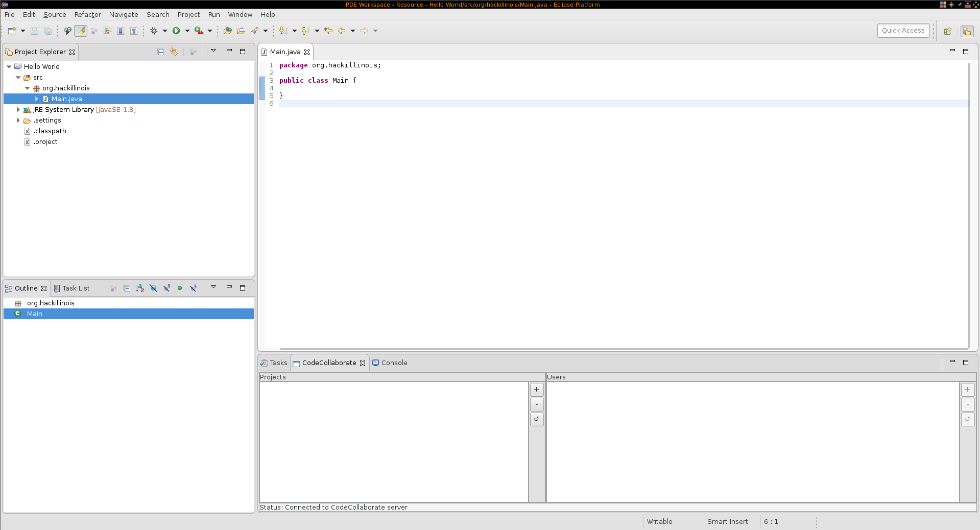Go to Previous Annotation icon
Image resolution: width=980 pixels, height=530 pixels.
point(305,31)
